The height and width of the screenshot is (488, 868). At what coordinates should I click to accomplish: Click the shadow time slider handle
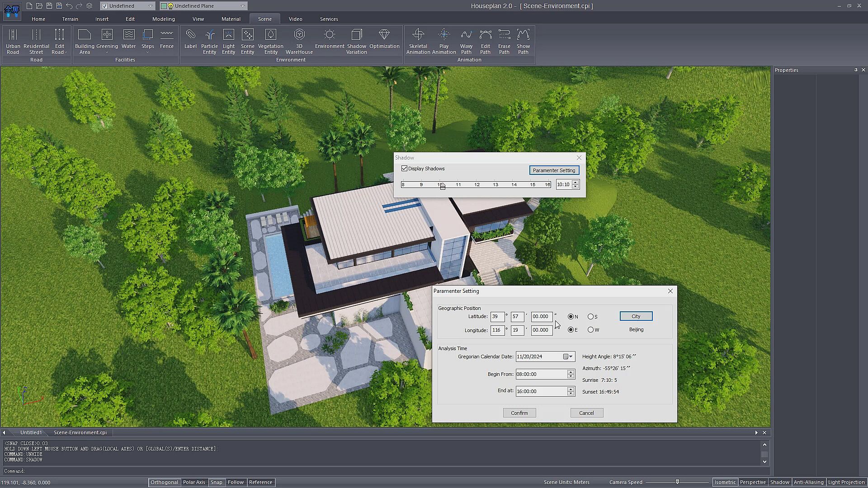coord(443,186)
